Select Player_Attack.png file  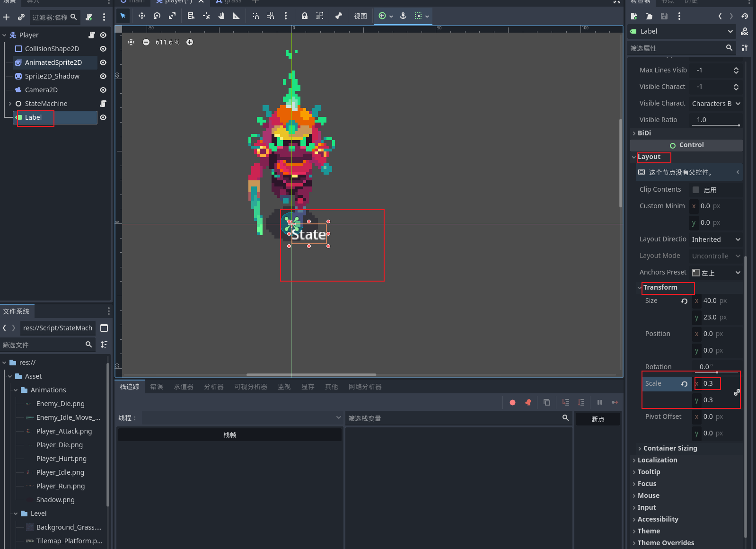(x=64, y=431)
